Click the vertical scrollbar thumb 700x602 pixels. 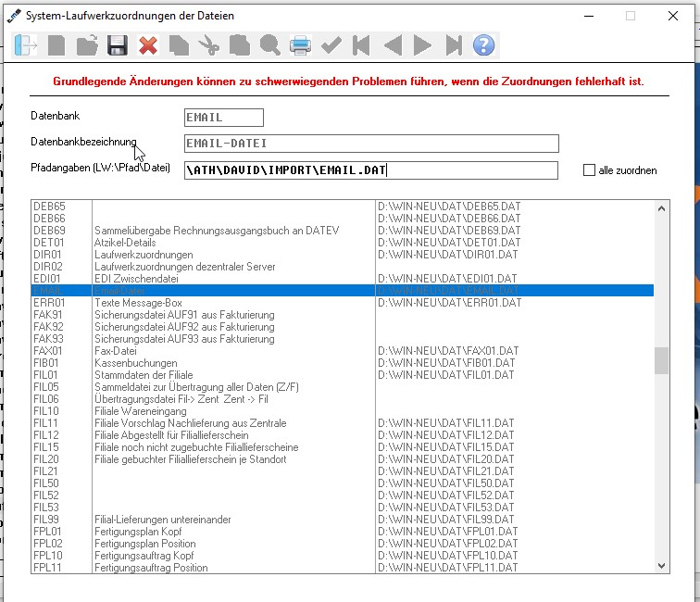[x=662, y=361]
